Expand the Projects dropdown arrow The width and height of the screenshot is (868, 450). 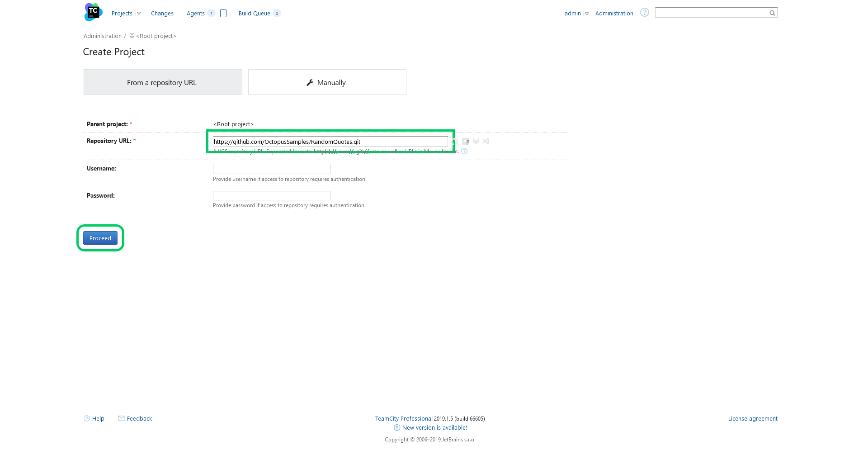point(139,14)
